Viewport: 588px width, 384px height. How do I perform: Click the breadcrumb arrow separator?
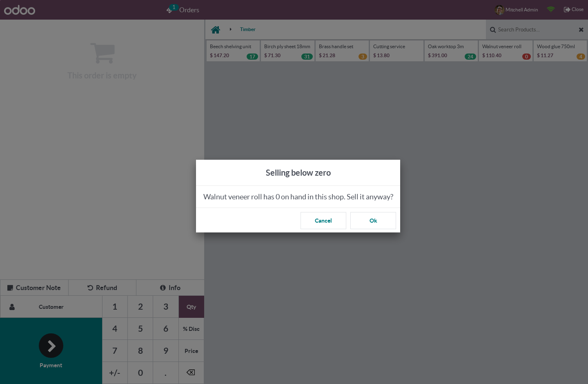(231, 29)
